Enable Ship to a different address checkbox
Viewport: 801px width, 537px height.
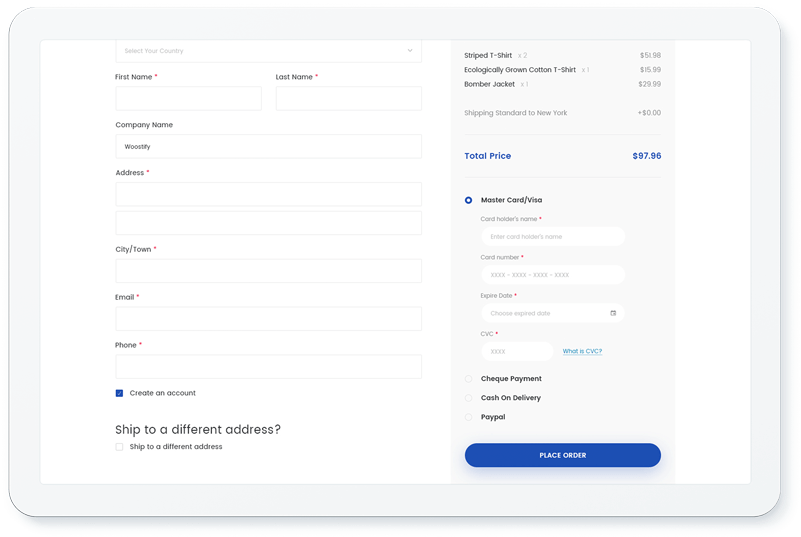point(119,447)
